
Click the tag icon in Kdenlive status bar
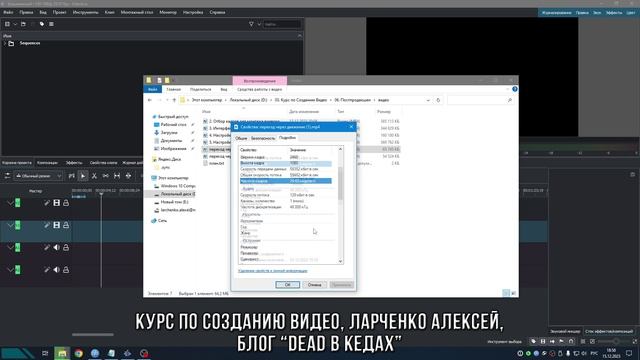(533, 342)
